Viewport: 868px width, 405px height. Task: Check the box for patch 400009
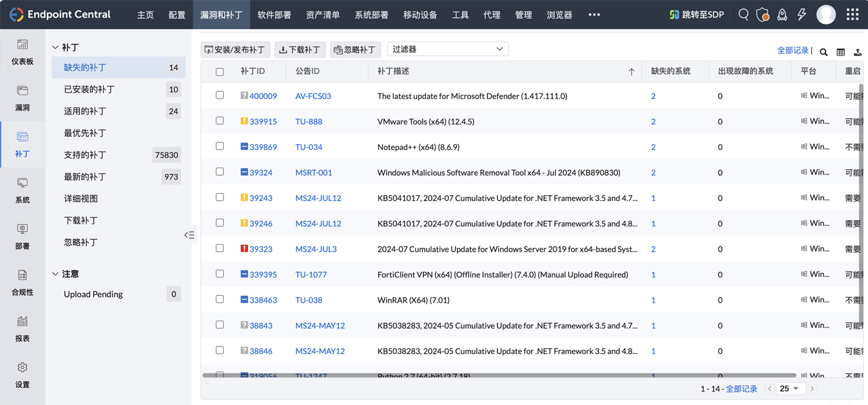point(220,95)
